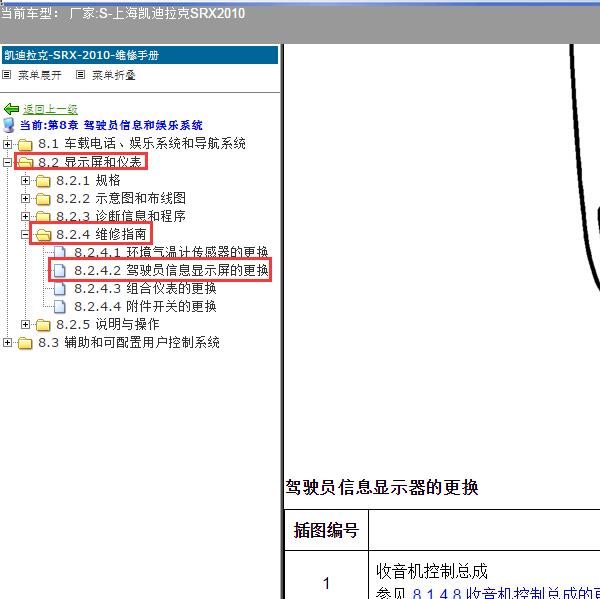Open 8.2.4.3 组合仪表的更换 page
Screen dimensions: 600x599
coord(145,288)
